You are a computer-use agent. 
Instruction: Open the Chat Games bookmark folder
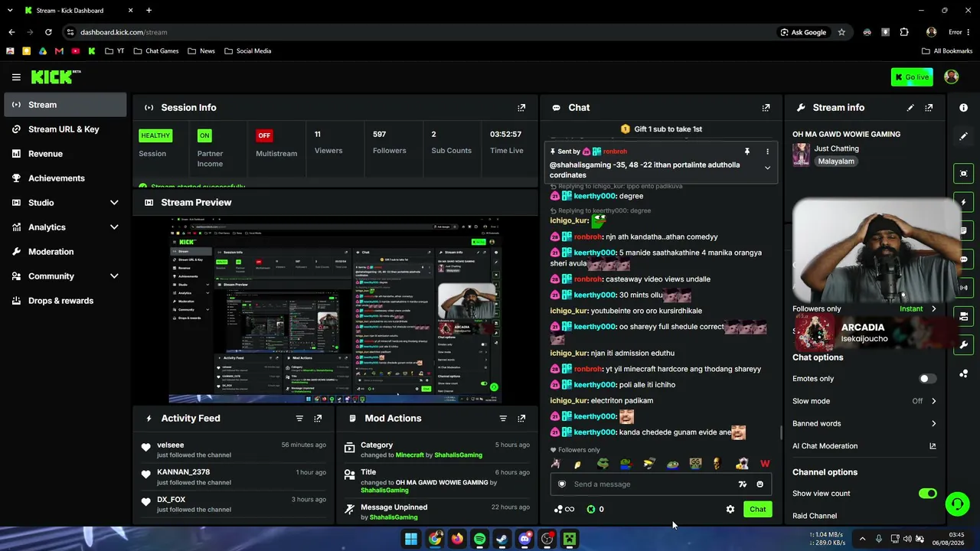point(156,51)
